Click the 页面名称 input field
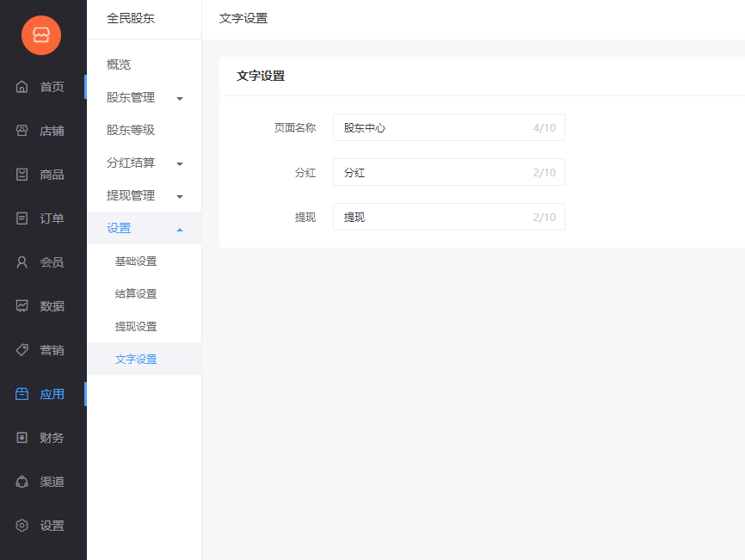This screenshot has width=745, height=560. point(449,127)
